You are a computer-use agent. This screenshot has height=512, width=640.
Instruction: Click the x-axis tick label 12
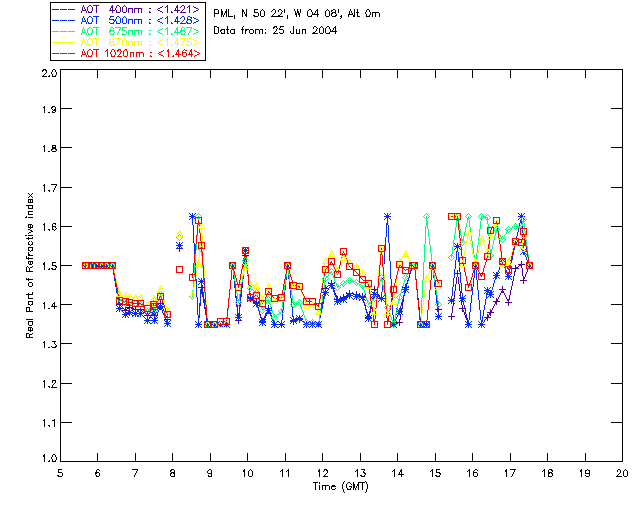pyautogui.click(x=322, y=473)
